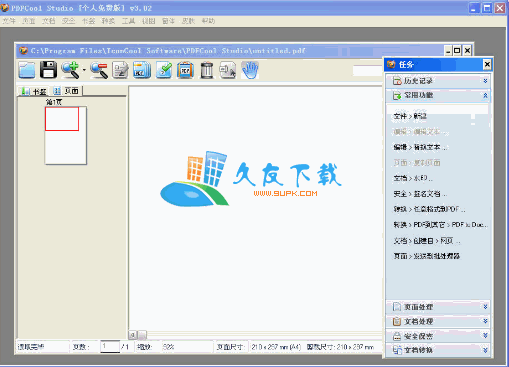Screen dimensions: 509x367
Task: Zoom in with the magnifier plus icon
Action: tap(70, 70)
